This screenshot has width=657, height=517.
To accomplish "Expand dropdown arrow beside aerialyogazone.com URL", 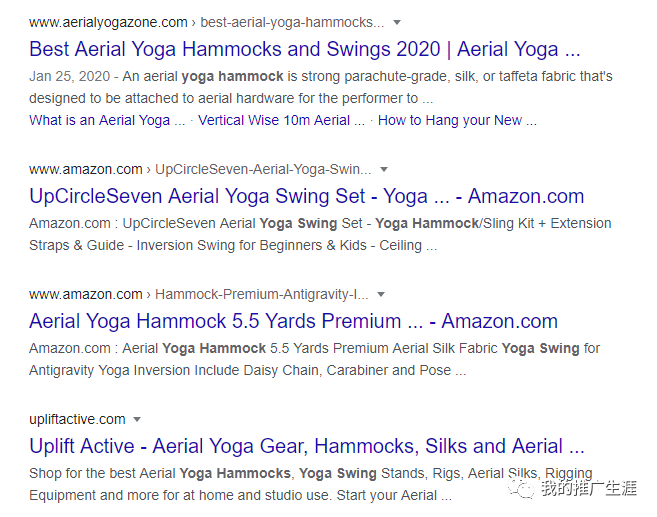I will pos(397,22).
